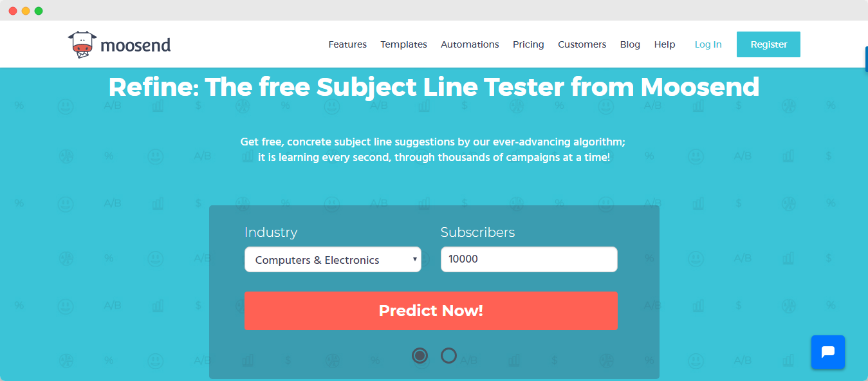Screen dimensions: 868x381
Task: Select the second carousel dot
Action: point(448,355)
